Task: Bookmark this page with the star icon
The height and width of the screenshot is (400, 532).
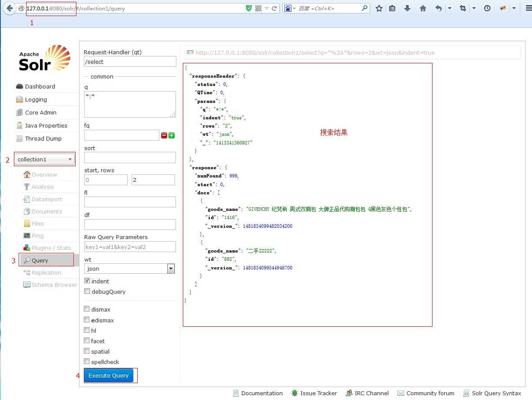Action: [379, 8]
